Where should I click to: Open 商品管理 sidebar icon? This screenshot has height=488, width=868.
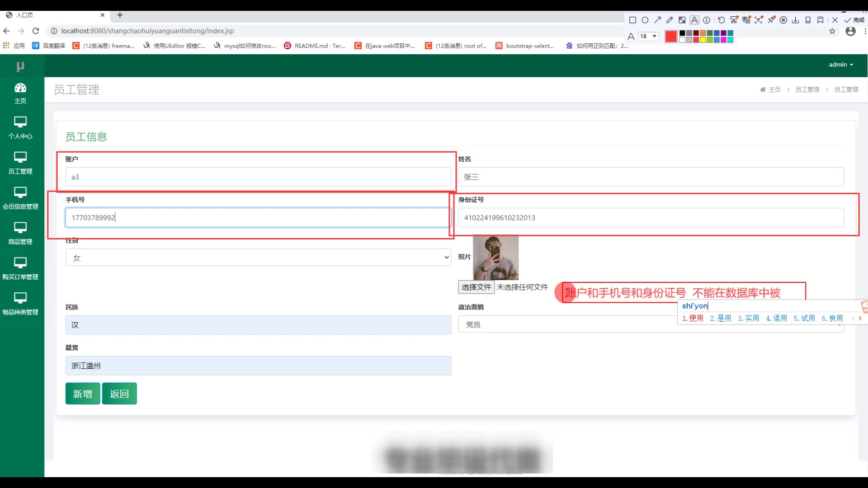[20, 233]
